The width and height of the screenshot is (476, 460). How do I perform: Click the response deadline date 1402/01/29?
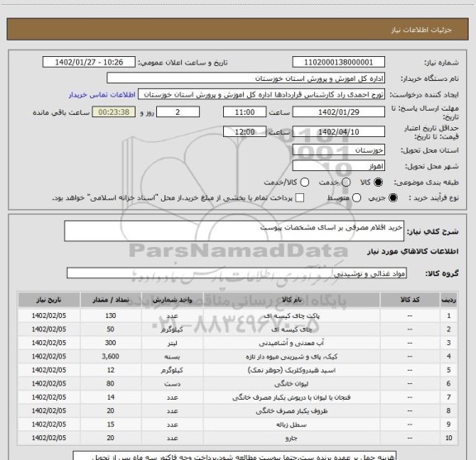pyautogui.click(x=339, y=112)
